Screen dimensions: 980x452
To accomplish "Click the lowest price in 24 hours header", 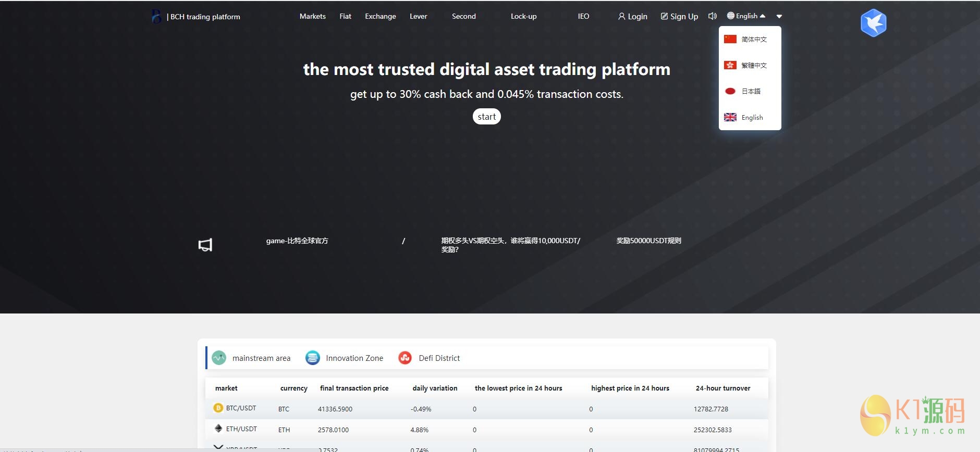I will (518, 388).
